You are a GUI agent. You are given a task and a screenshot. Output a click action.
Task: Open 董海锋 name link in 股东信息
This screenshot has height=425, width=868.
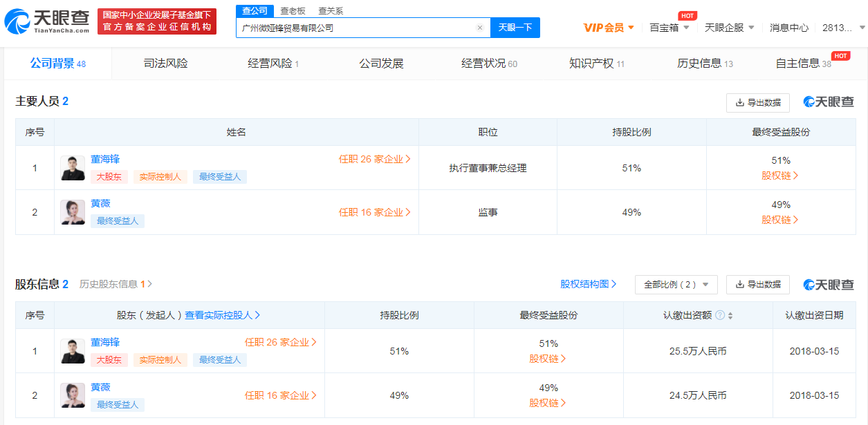pos(105,342)
